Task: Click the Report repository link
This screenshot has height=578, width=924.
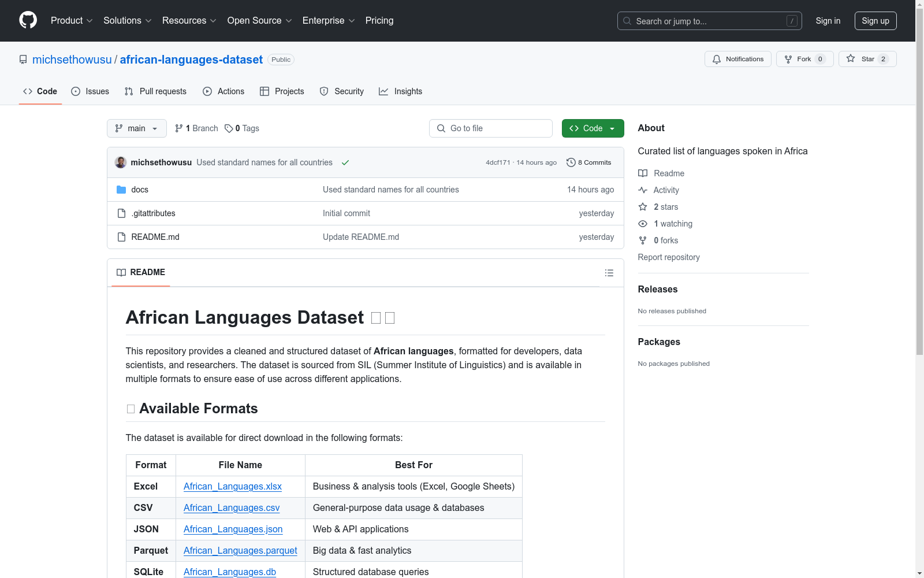Action: coord(669,257)
